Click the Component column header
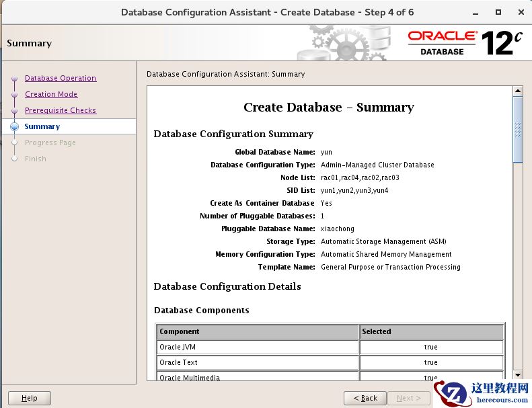The width and height of the screenshot is (532, 408). tap(258, 331)
